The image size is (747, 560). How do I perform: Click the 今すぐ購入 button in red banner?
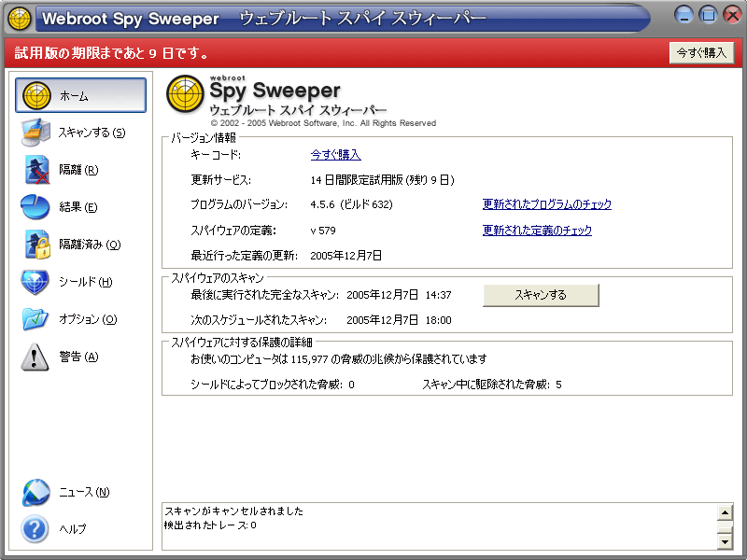click(x=702, y=52)
